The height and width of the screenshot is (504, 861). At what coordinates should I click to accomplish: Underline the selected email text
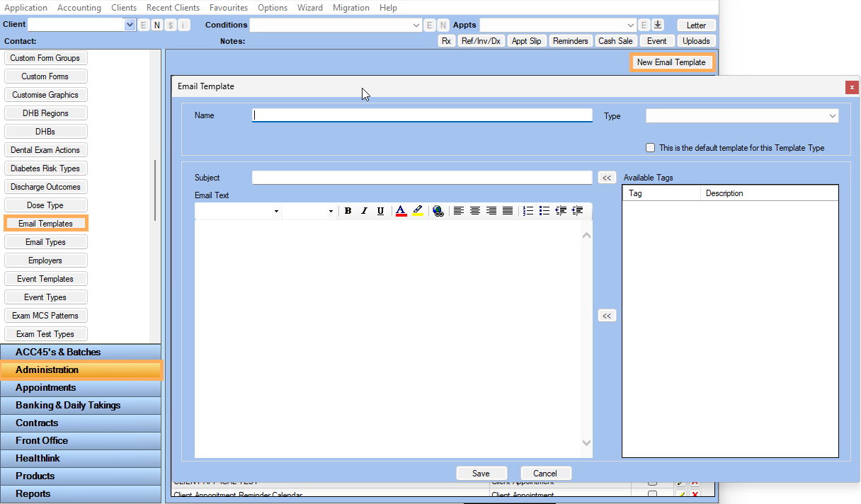pos(380,211)
